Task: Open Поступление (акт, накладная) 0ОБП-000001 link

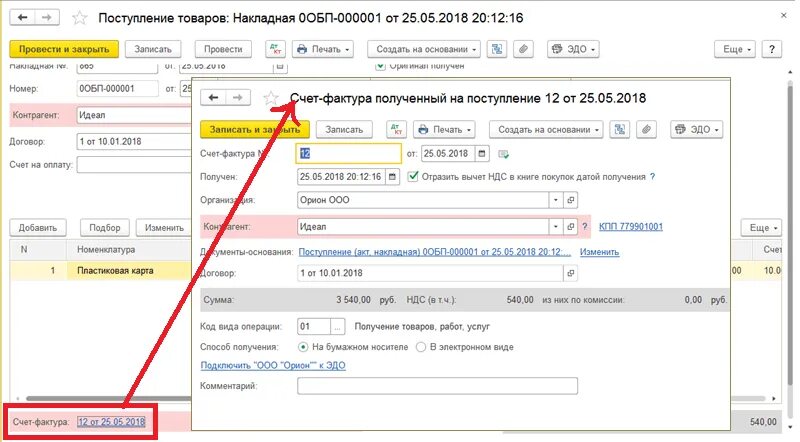Action: [x=434, y=252]
